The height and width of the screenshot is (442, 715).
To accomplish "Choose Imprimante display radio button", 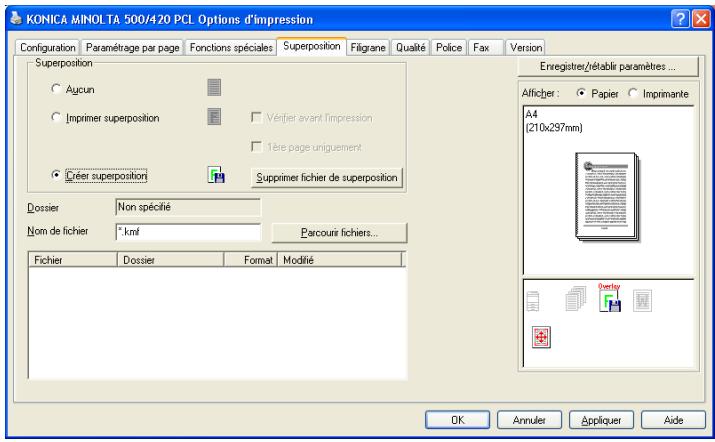I will click(x=632, y=93).
